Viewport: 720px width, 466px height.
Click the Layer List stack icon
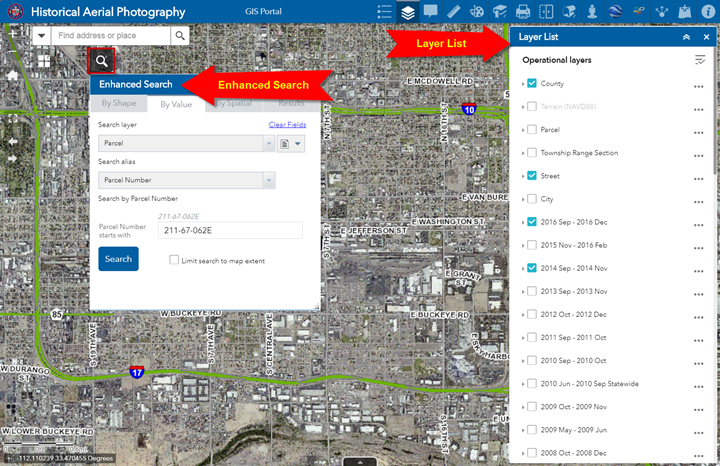[408, 12]
